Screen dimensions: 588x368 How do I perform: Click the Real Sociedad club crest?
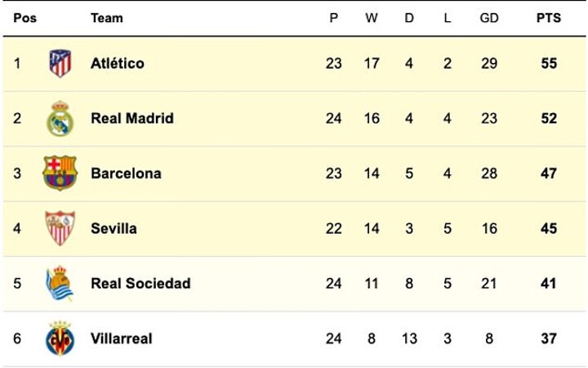[60, 283]
